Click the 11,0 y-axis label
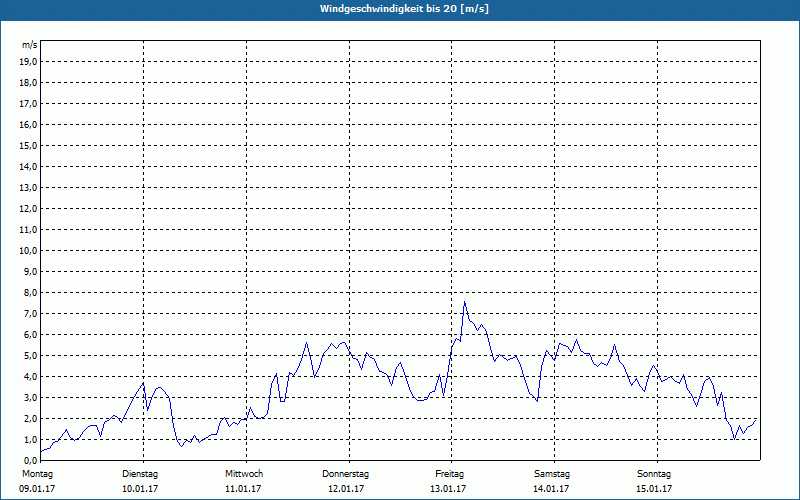Screen dimensions: 800x500 click(28, 230)
